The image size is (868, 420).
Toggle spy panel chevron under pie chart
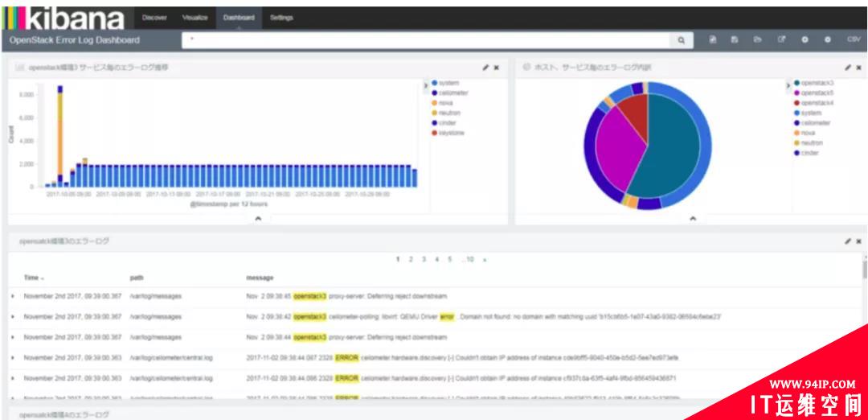coord(693,219)
